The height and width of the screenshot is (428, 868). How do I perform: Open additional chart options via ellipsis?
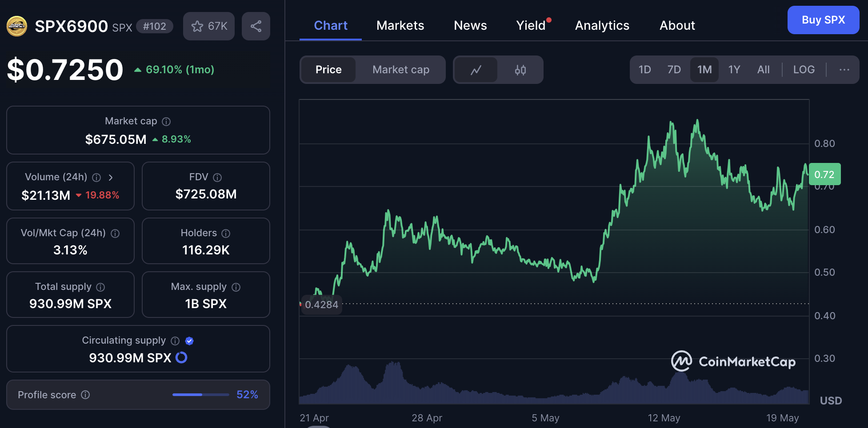point(844,70)
